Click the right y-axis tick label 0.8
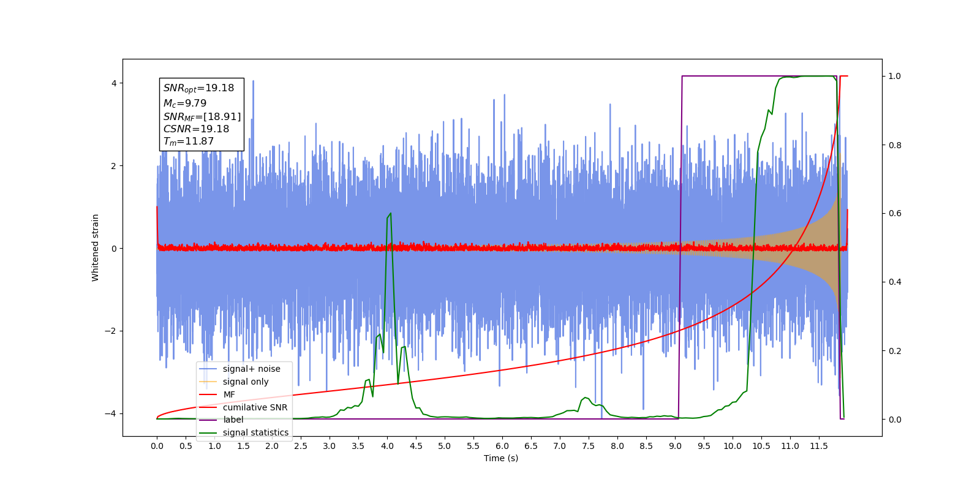The image size is (980, 490). [895, 145]
